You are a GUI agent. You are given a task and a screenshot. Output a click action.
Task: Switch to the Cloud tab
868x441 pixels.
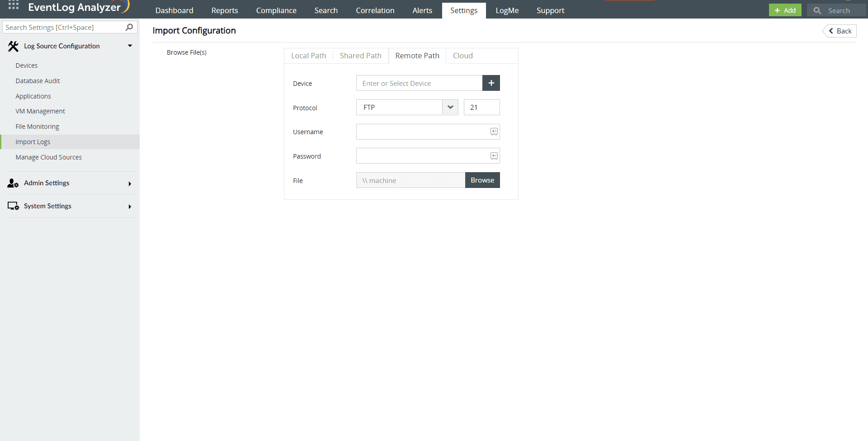coord(463,56)
